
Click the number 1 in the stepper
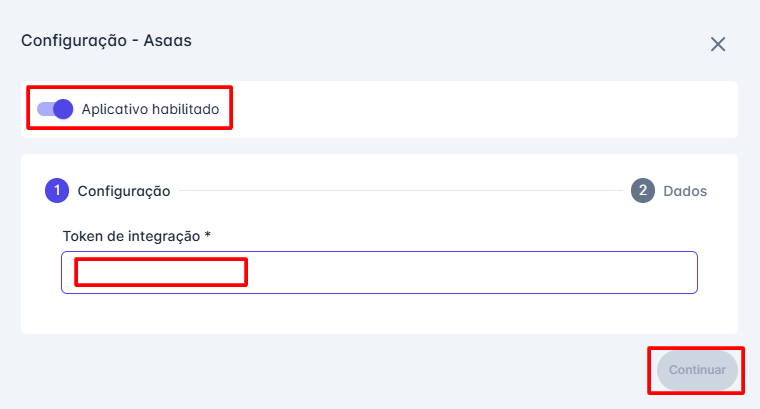point(55,190)
